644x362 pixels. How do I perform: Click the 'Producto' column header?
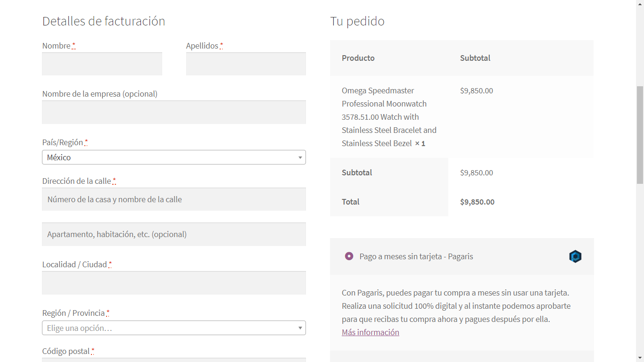358,58
